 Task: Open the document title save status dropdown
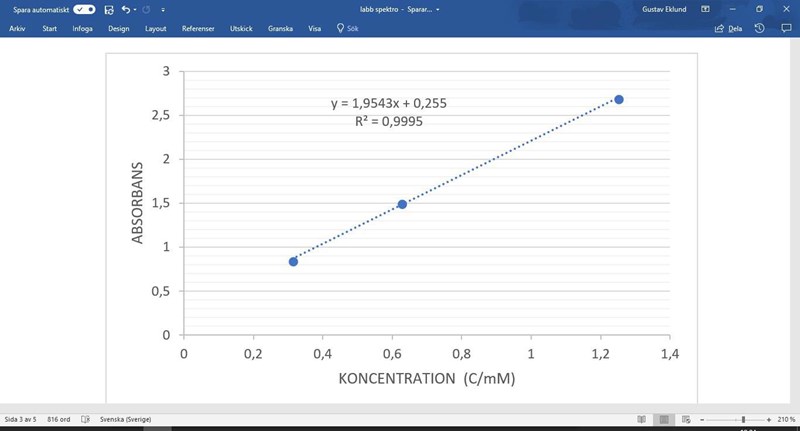(x=438, y=9)
